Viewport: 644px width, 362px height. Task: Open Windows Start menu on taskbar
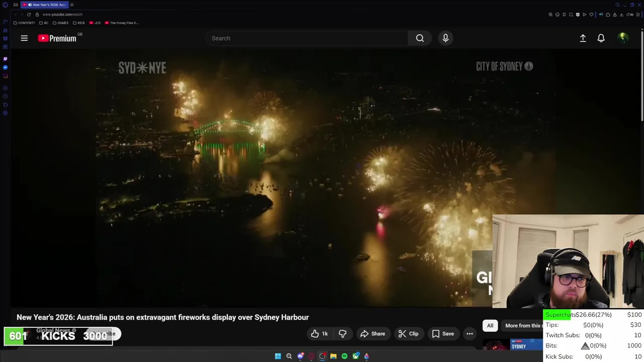[x=278, y=356]
